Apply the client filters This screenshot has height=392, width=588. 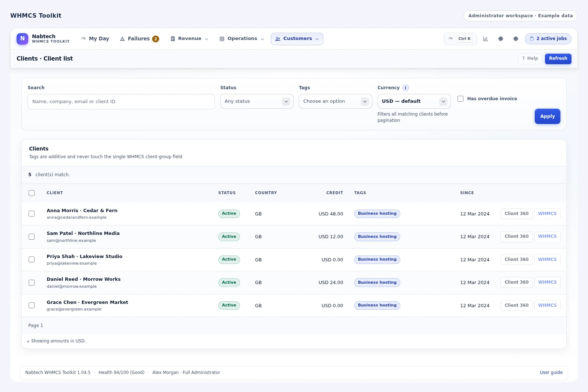(x=547, y=116)
